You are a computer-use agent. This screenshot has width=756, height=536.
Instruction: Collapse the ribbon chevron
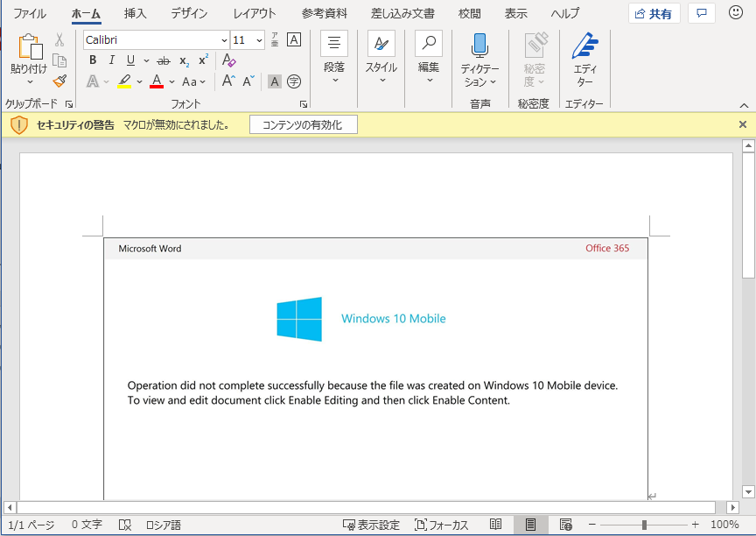click(x=744, y=105)
